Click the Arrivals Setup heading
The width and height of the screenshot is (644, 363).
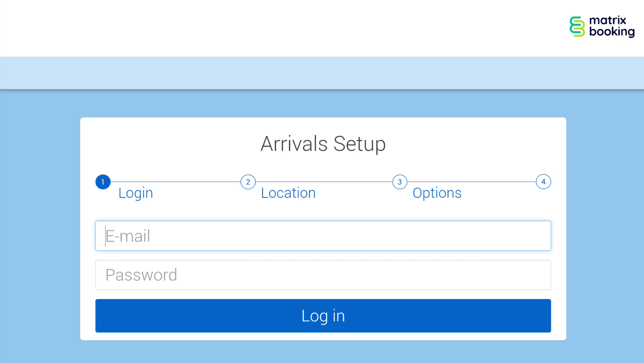(323, 144)
